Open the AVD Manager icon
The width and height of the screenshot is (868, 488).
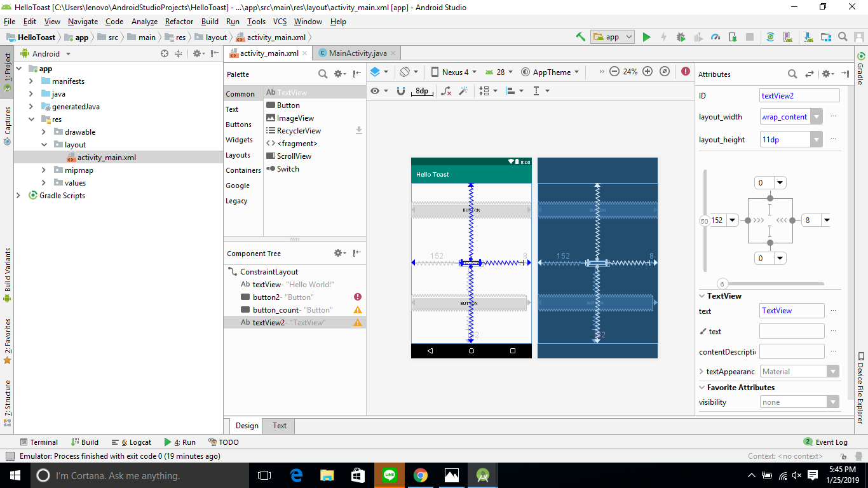click(x=789, y=37)
